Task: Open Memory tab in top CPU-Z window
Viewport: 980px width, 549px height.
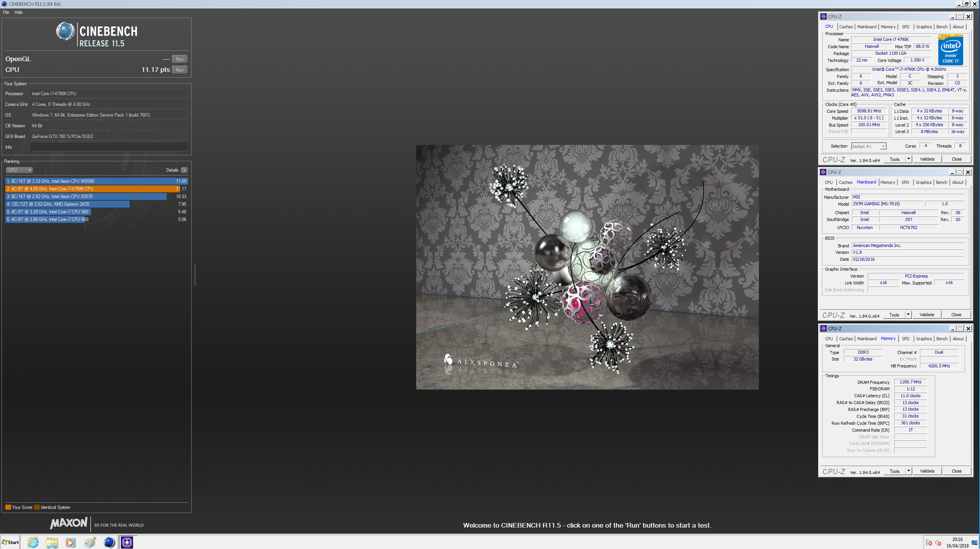Action: click(888, 27)
